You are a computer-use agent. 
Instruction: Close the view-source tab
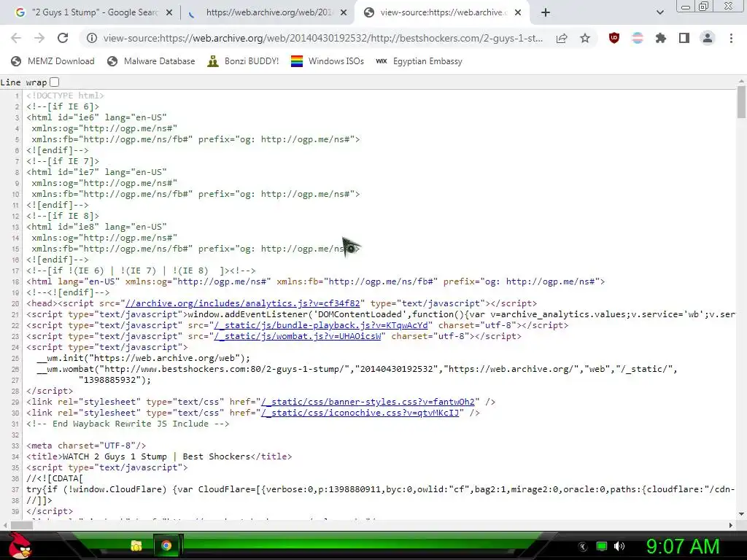click(519, 13)
